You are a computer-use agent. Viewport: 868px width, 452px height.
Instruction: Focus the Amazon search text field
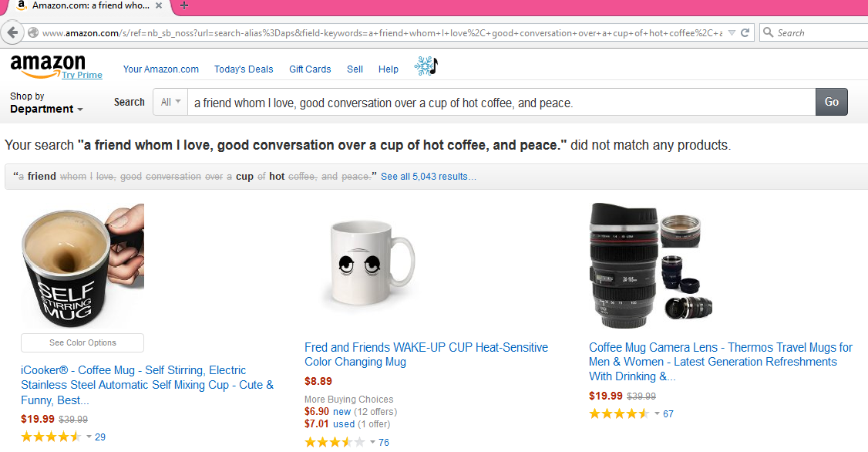pyautogui.click(x=501, y=103)
